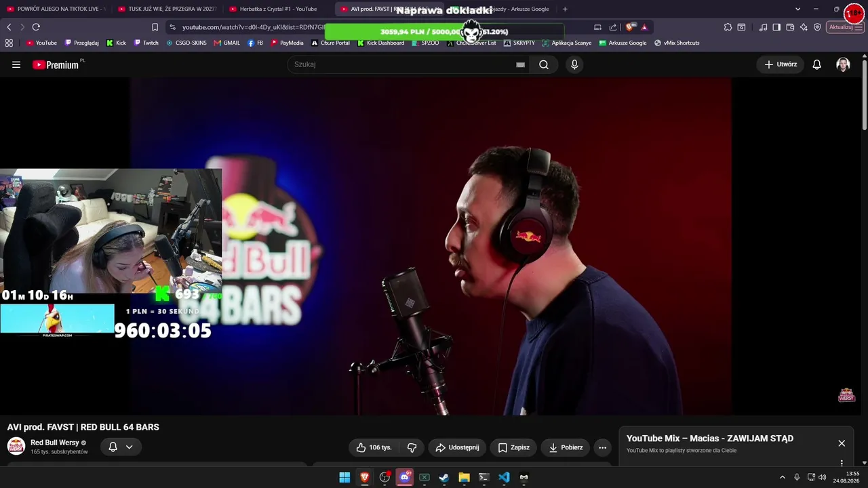Open a new browser tab
Viewport: 868px width, 488px height.
pos(565,9)
